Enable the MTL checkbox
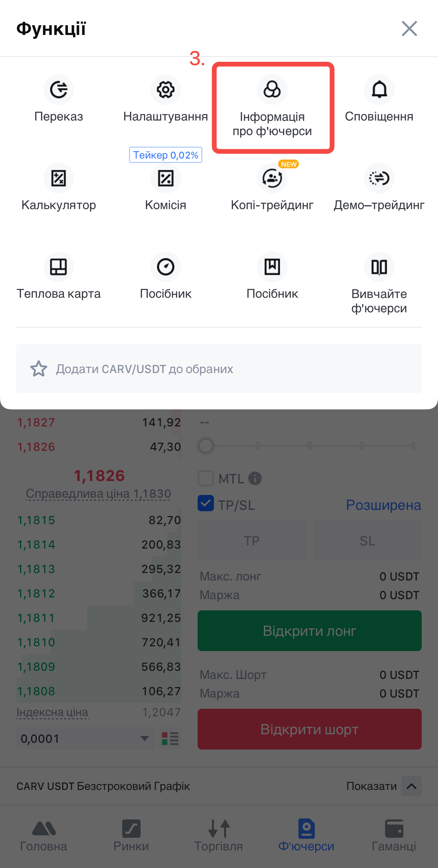Viewport: 438px width, 868px height. point(206,478)
